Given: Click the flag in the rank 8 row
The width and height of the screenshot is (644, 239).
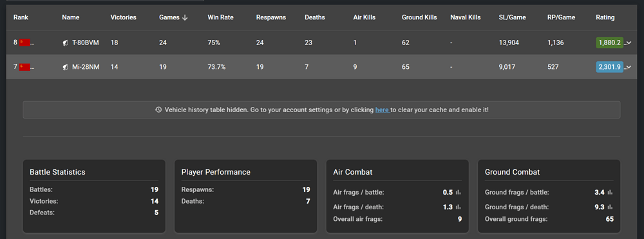Looking at the screenshot, I should tap(24, 43).
